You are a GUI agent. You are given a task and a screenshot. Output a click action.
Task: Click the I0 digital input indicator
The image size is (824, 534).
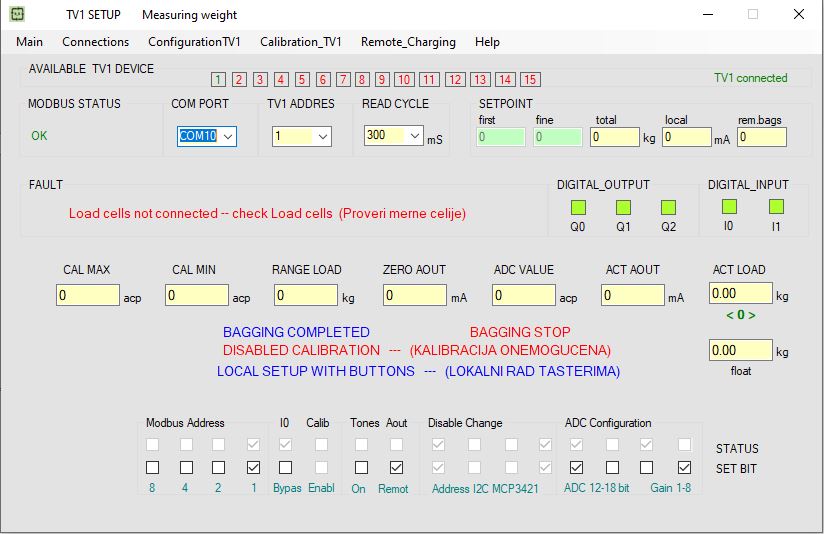729,207
